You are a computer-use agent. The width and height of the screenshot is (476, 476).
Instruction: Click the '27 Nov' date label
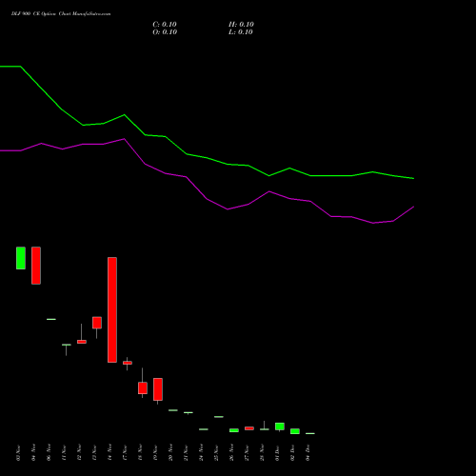pyautogui.click(x=247, y=453)
